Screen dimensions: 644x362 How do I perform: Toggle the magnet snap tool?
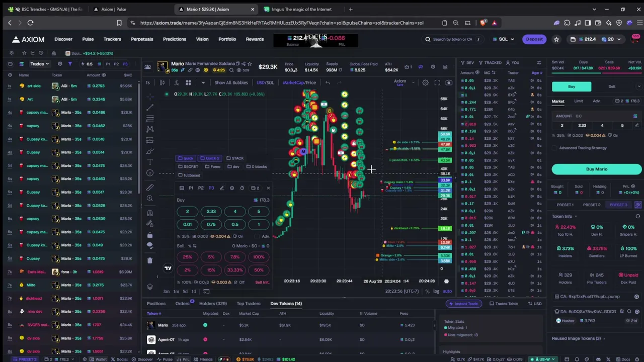[150, 213]
